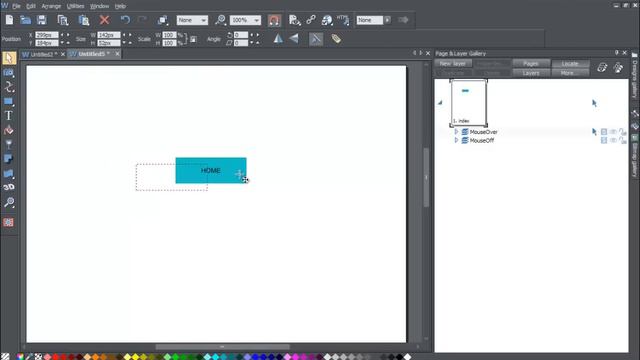Toggle visibility of MouseOff layer
This screenshot has width=640, height=360.
click(x=613, y=140)
